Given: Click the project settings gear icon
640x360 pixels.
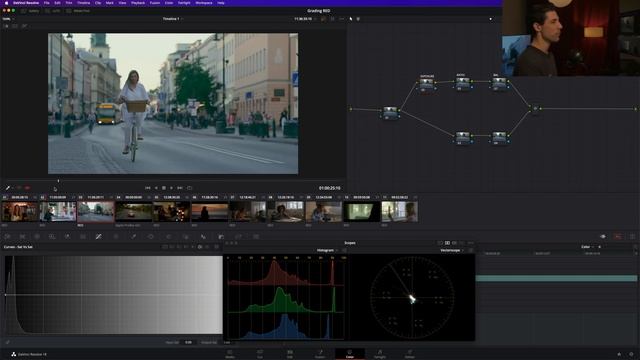Looking at the screenshot, I should pyautogui.click(x=631, y=354).
